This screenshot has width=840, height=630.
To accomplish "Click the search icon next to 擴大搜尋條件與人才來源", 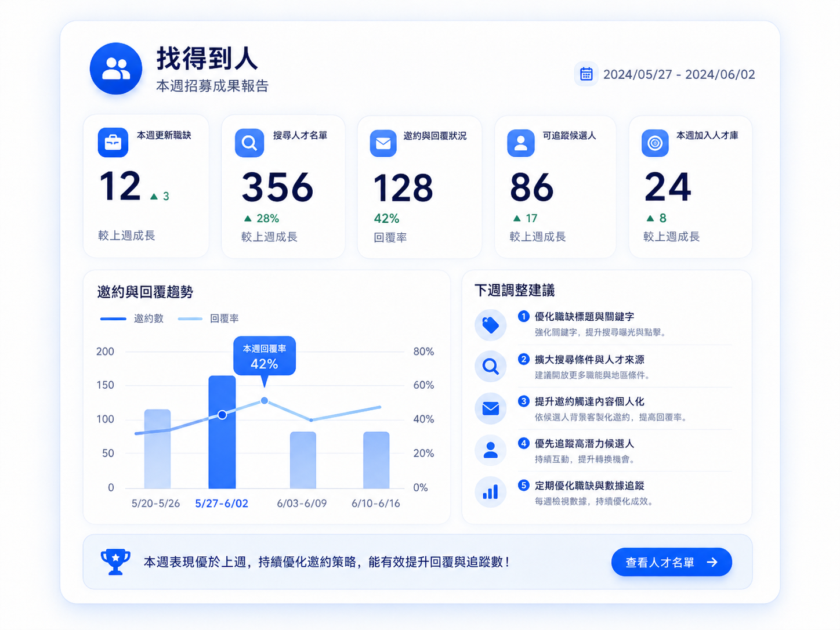I will pyautogui.click(x=491, y=366).
